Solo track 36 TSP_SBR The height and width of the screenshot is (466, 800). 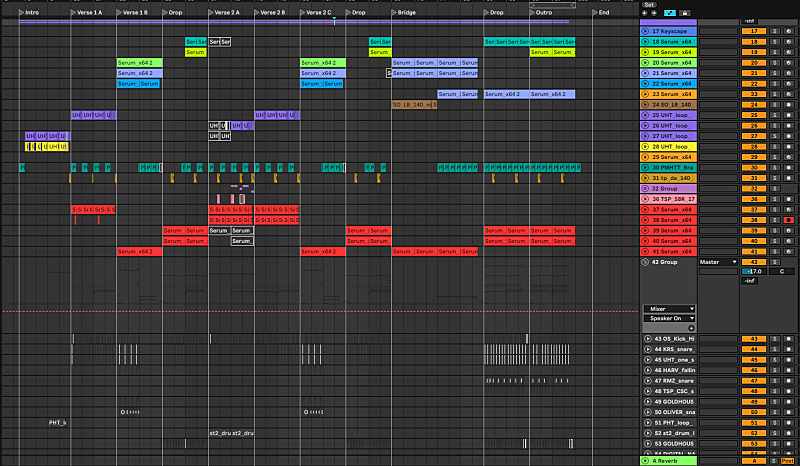[x=774, y=198]
